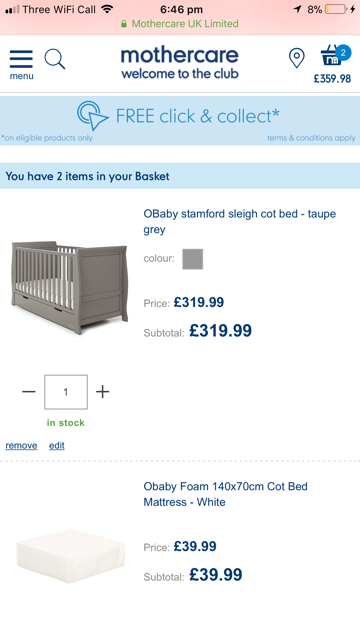Select the quantity input field
This screenshot has width=360, height=640.
coord(66,392)
